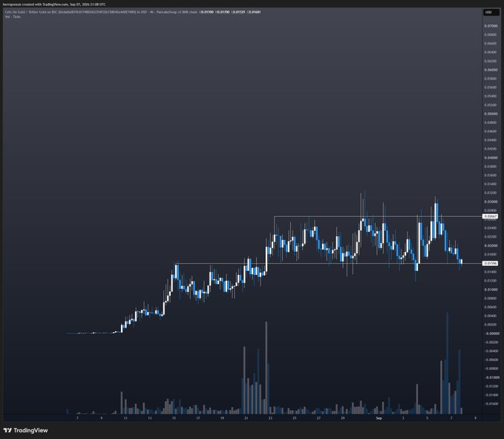Click the 0.01596 price line label
Viewport: 504px width, 439px height.
[x=490, y=264]
